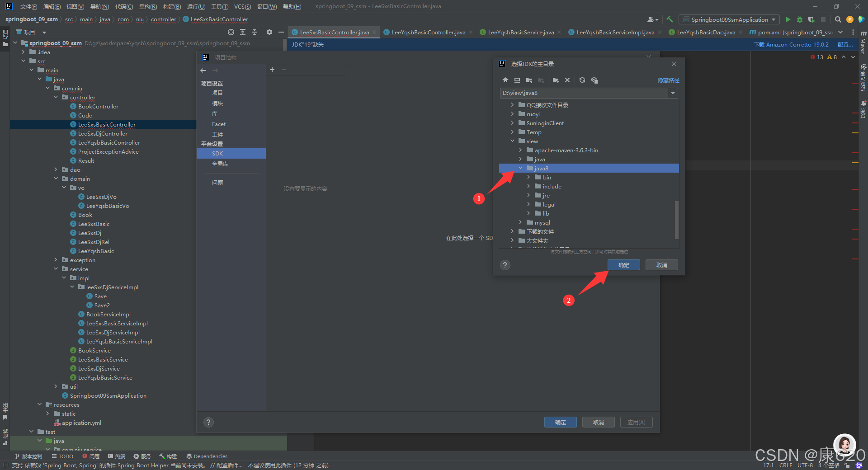Refresh the file tree in JDK dialog
Image resolution: width=868 pixels, height=470 pixels.
pyautogui.click(x=582, y=80)
